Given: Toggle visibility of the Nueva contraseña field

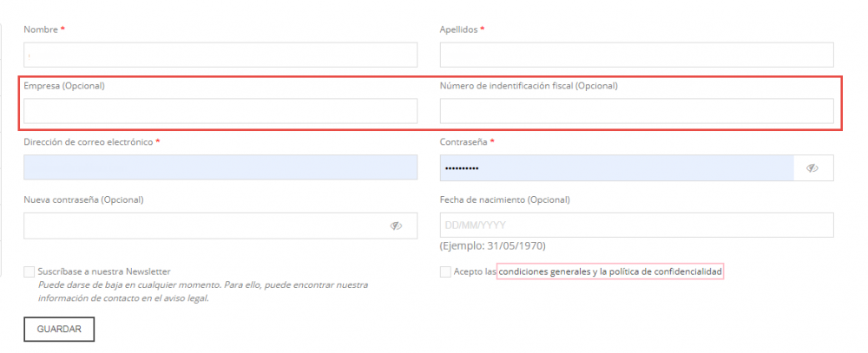Looking at the screenshot, I should point(396,226).
